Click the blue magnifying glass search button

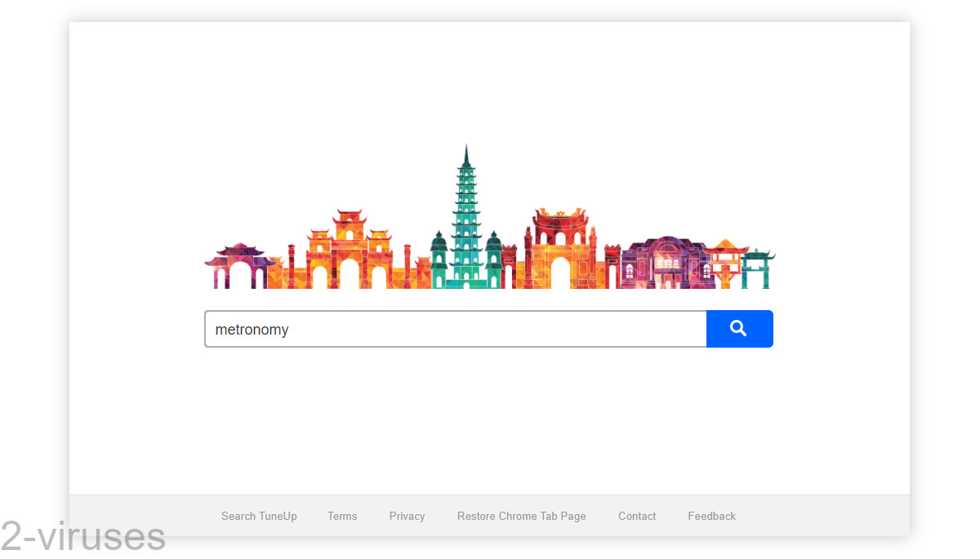click(739, 329)
